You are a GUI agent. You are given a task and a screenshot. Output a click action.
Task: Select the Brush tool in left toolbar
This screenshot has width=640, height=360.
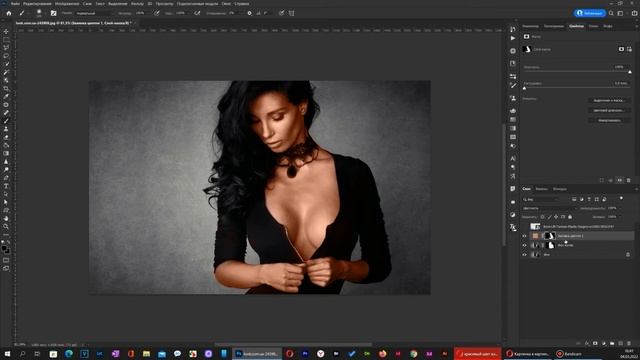[x=6, y=121]
